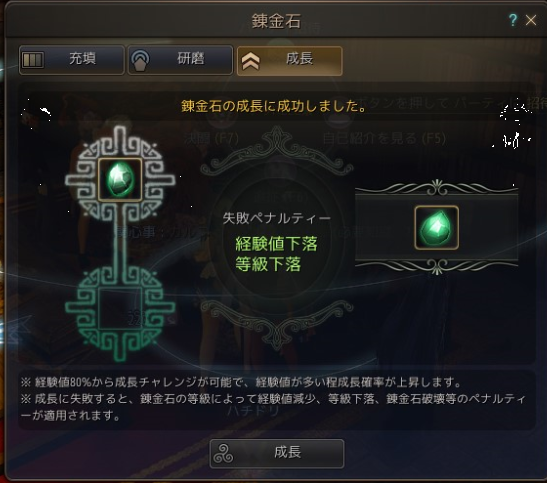
Task: Click the first note about 経験値80%
Action: [x=241, y=382]
